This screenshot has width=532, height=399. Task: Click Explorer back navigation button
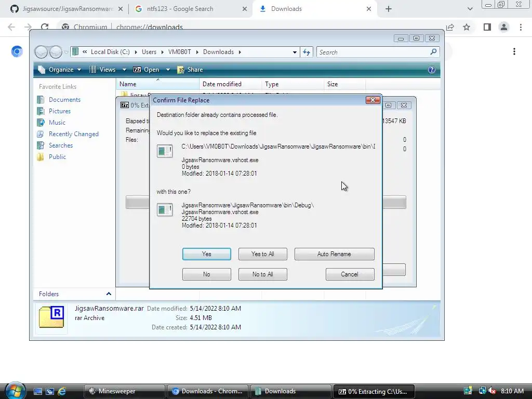(x=42, y=52)
